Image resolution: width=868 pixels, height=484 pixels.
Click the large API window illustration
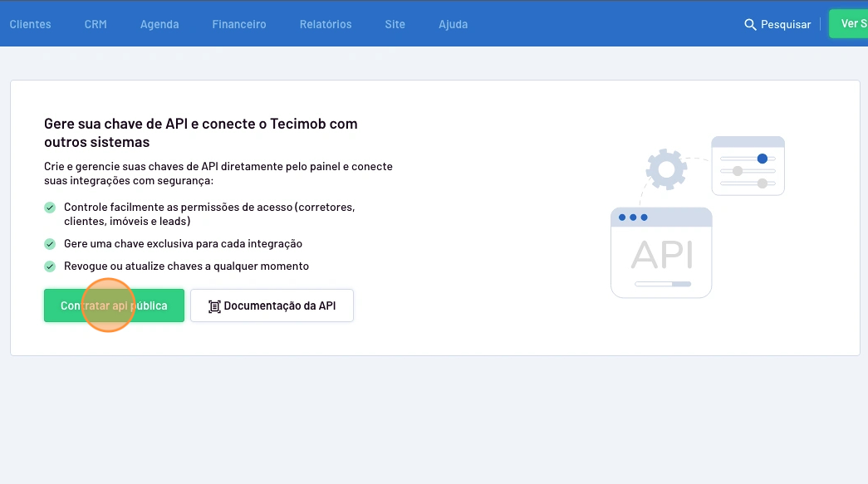coord(661,253)
